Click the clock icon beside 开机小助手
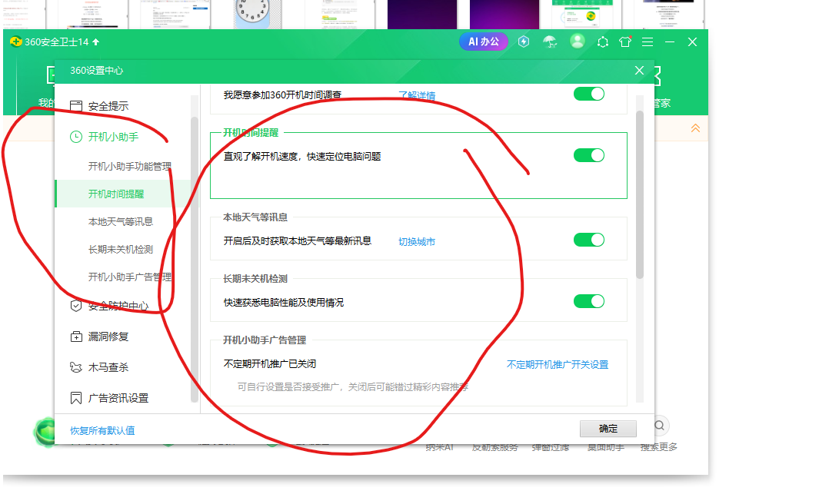The height and width of the screenshot is (504, 829). (x=76, y=137)
